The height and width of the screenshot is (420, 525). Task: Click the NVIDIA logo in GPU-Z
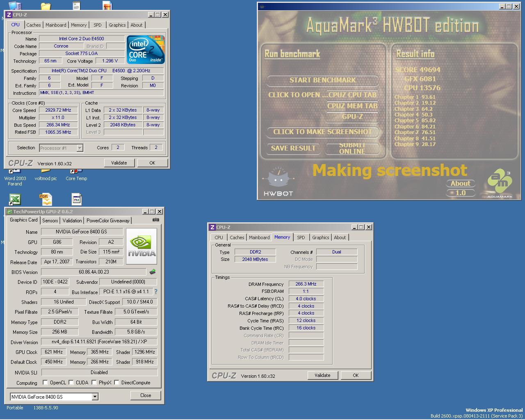click(142, 246)
